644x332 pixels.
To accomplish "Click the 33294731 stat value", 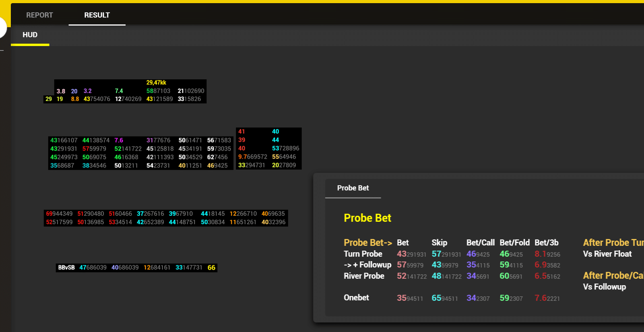I will coord(252,165).
